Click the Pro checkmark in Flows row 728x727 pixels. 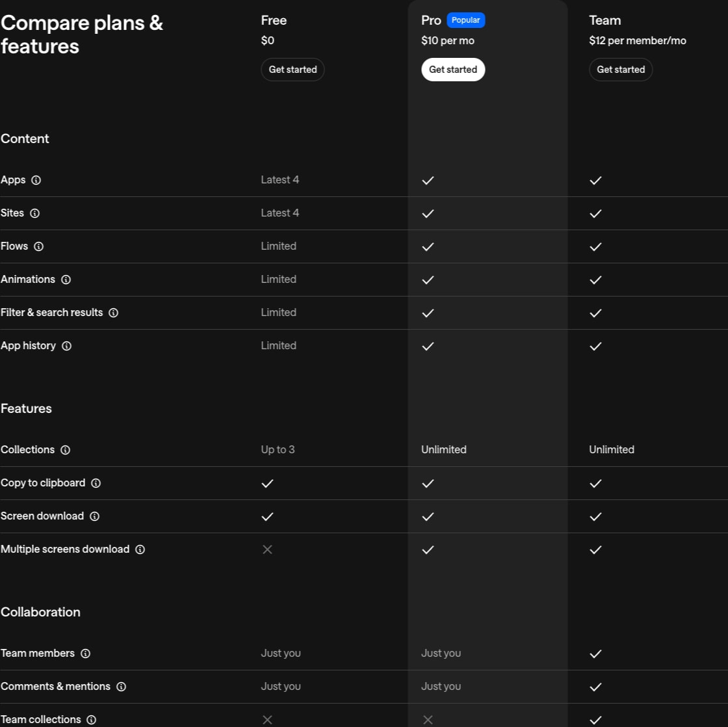tap(428, 246)
